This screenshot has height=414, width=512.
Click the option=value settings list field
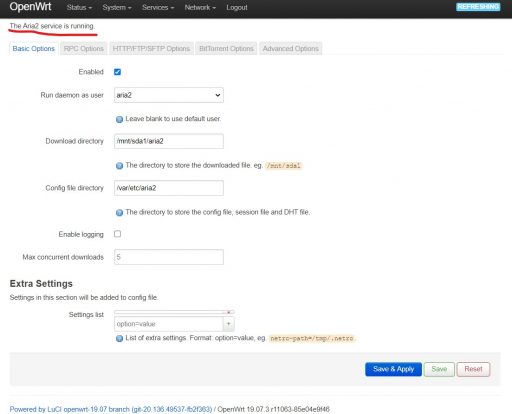(169, 324)
